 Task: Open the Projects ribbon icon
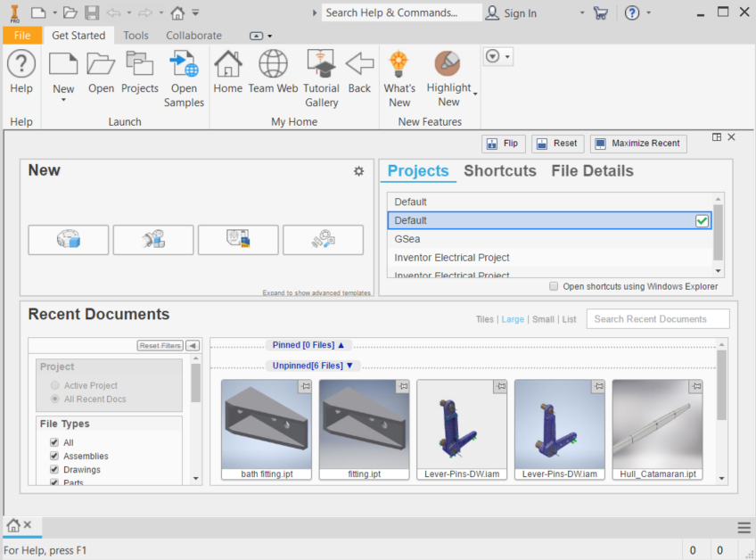(x=139, y=63)
